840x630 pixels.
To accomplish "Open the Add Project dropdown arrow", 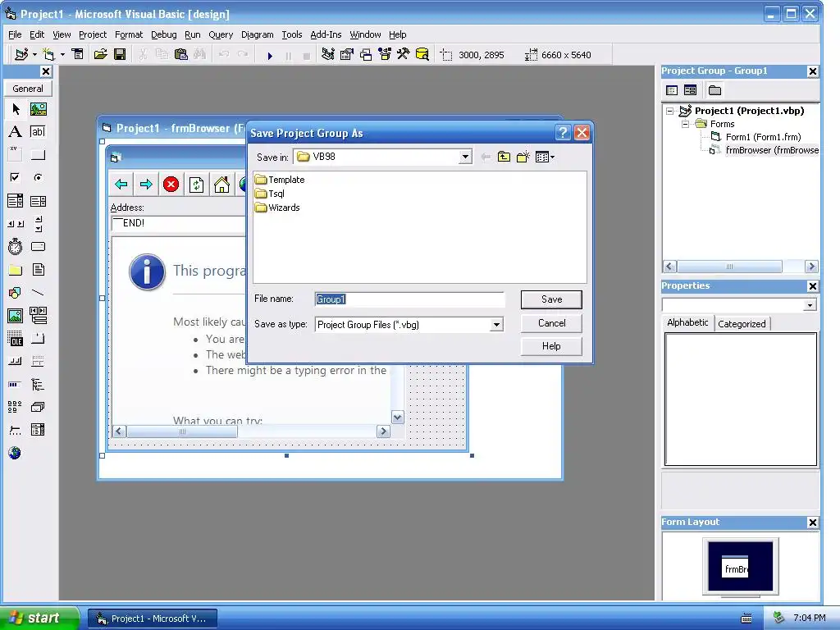I will point(34,55).
